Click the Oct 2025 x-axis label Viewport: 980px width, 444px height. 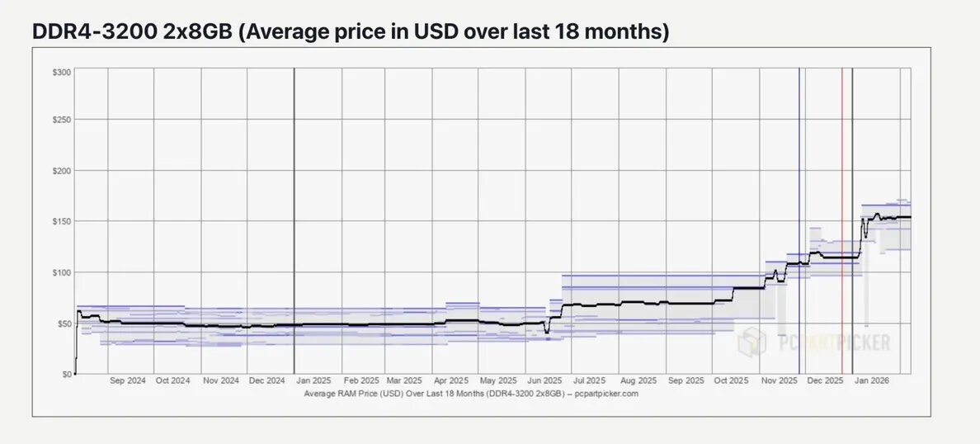click(731, 380)
